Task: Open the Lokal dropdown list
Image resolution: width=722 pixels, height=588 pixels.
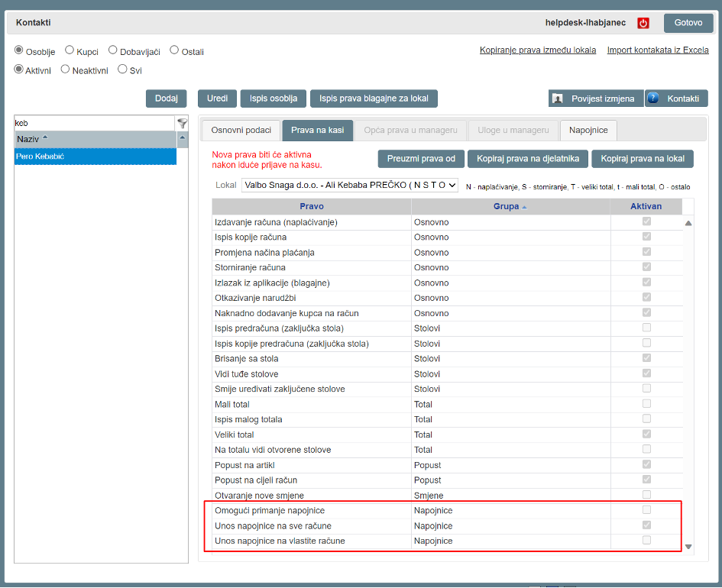Action: point(350,185)
